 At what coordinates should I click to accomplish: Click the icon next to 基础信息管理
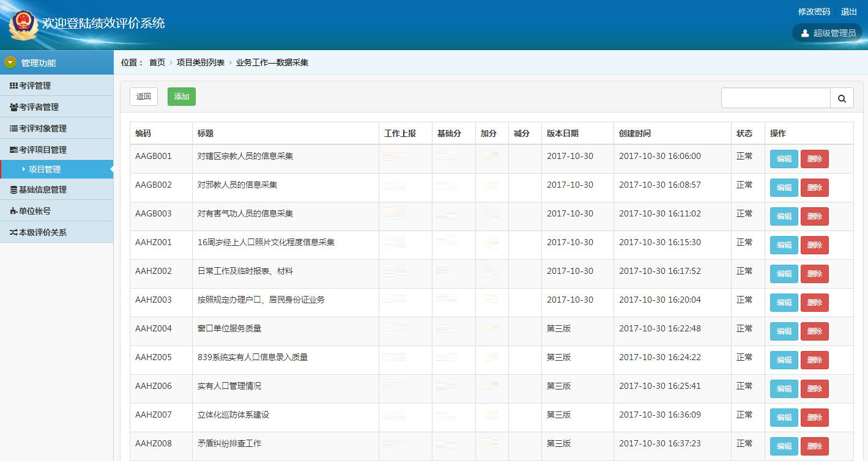pos(12,189)
